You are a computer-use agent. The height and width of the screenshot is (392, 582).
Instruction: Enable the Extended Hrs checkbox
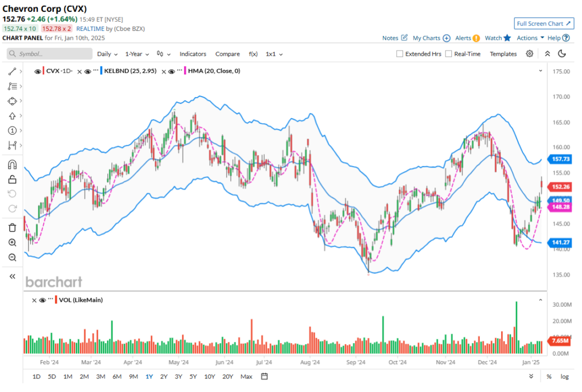(400, 54)
